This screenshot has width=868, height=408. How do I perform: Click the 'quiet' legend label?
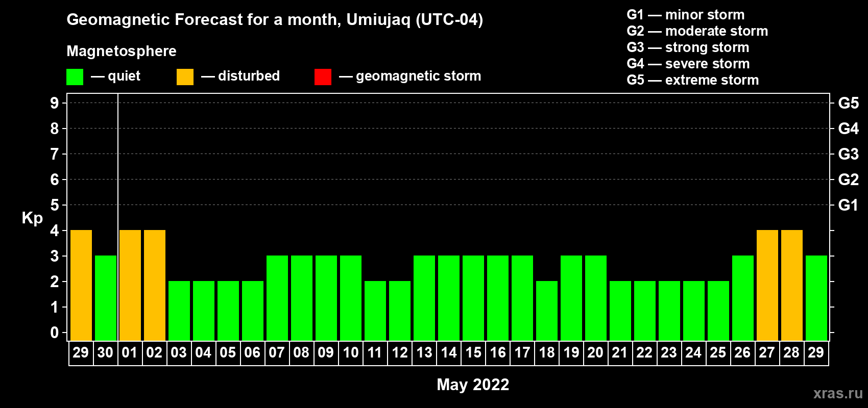[124, 76]
